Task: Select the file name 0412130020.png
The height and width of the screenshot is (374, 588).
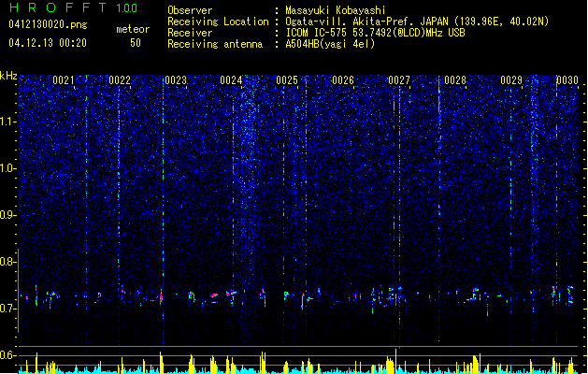Action: 48,24
